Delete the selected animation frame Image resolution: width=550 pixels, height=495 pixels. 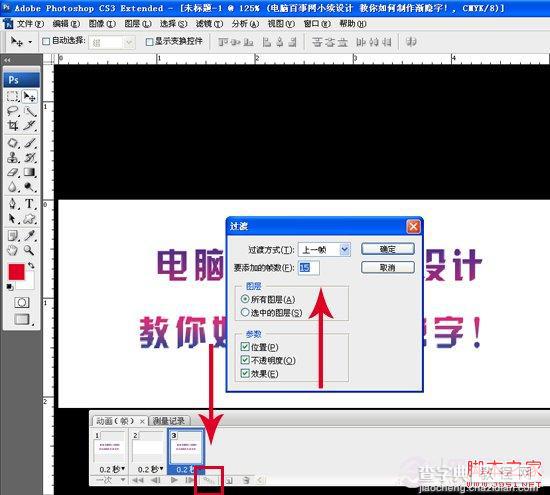[246, 480]
